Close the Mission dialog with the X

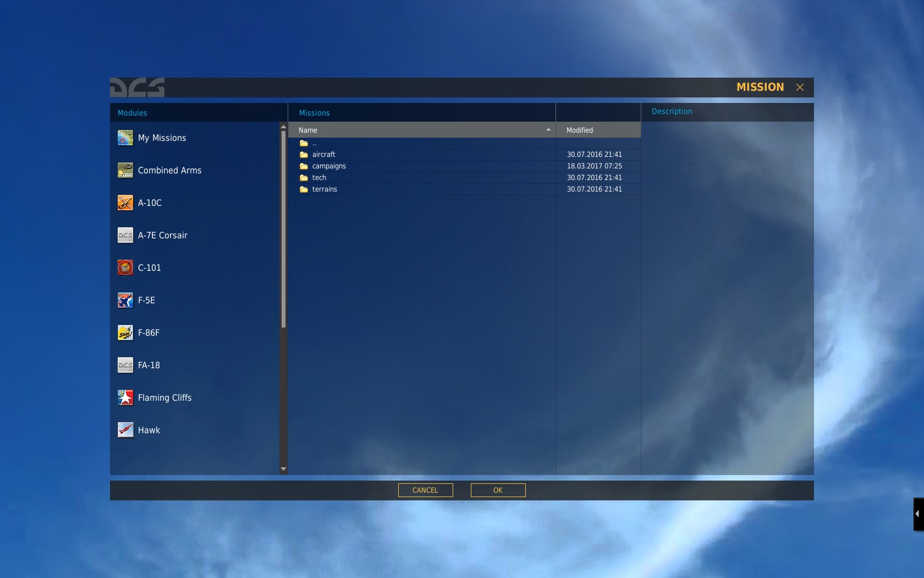pos(800,87)
